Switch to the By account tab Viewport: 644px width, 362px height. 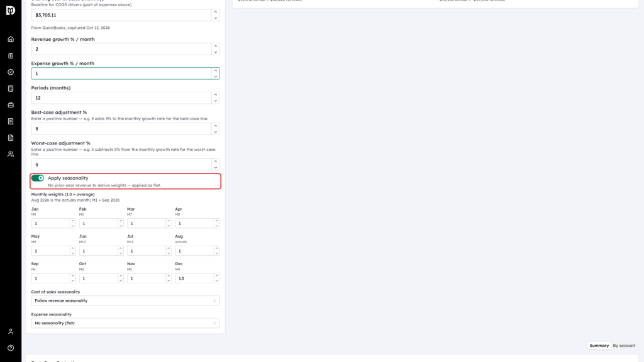624,346
